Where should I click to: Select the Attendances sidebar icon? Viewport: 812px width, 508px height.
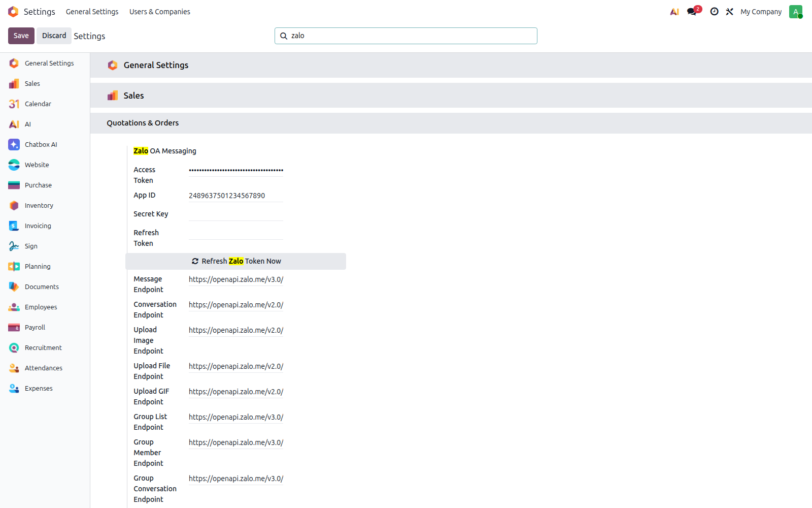tap(14, 368)
